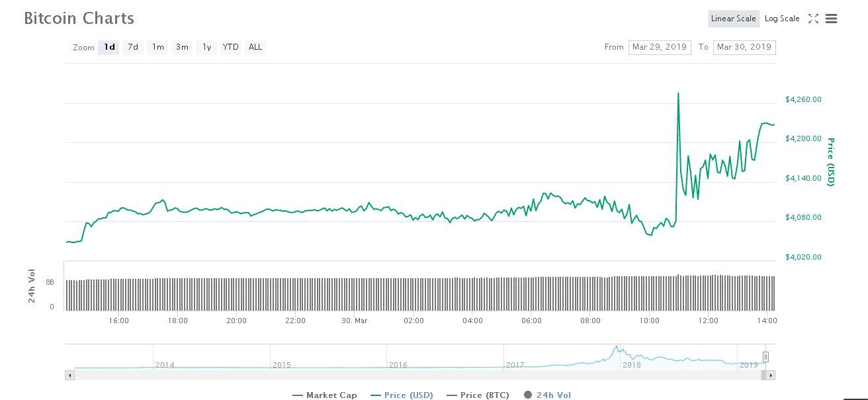This screenshot has height=400, width=868.
Task: Open the chart hamburger menu
Action: (832, 19)
